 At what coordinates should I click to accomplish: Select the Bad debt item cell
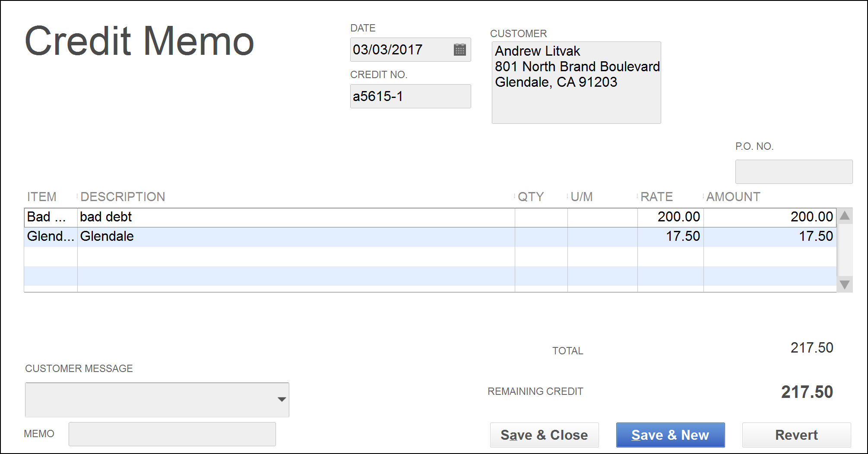[x=51, y=218]
